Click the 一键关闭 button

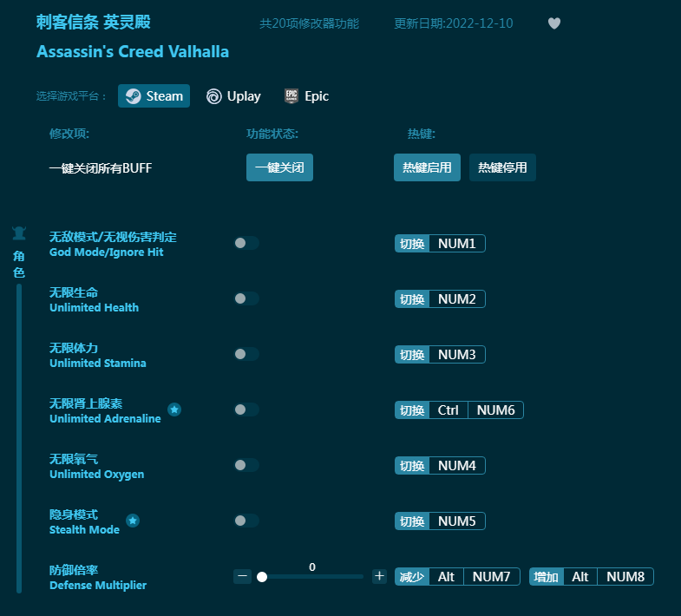tap(279, 167)
